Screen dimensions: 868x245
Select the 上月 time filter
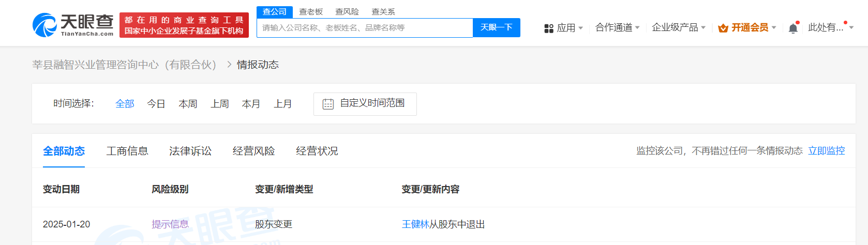tap(282, 104)
